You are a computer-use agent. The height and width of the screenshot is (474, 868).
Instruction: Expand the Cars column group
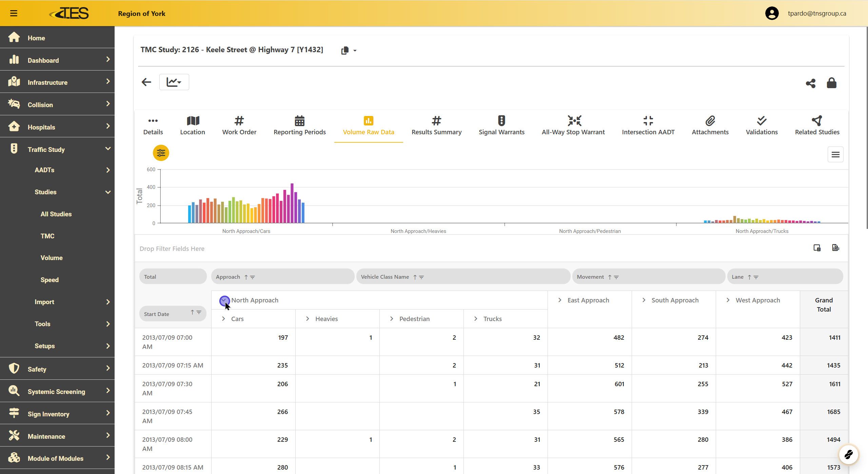pyautogui.click(x=223, y=319)
